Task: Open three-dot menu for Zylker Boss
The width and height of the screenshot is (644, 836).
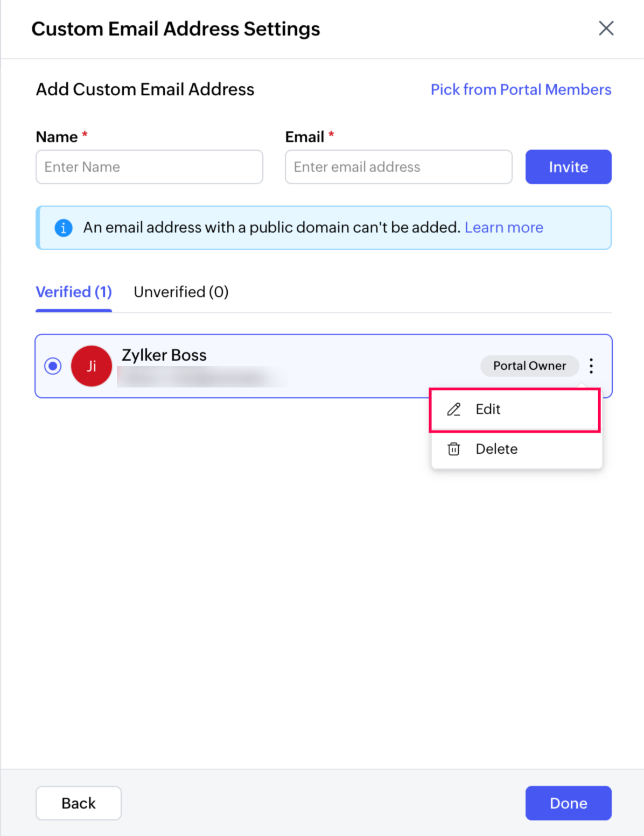Action: (x=591, y=366)
